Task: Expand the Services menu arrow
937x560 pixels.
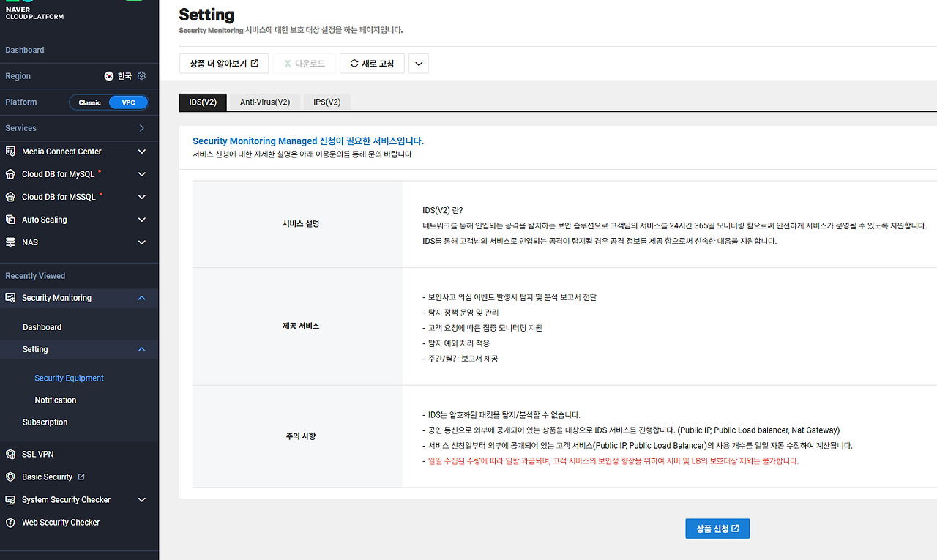Action: tap(142, 128)
